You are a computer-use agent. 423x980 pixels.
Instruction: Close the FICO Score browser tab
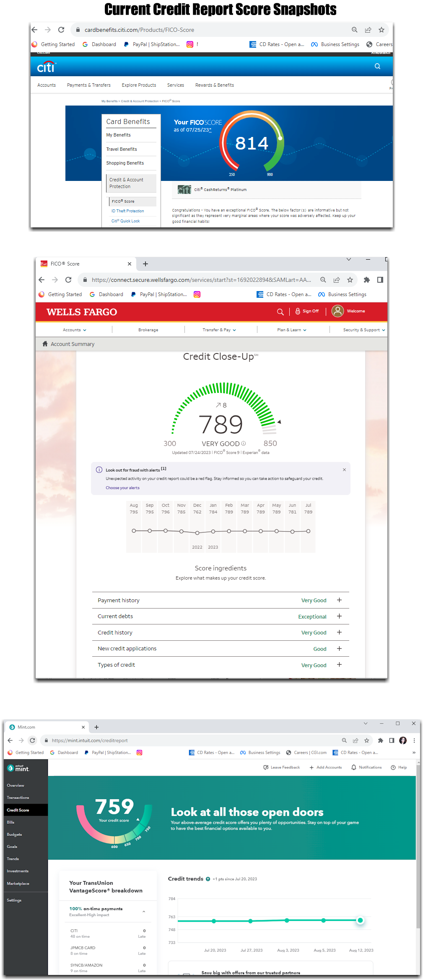(x=130, y=264)
